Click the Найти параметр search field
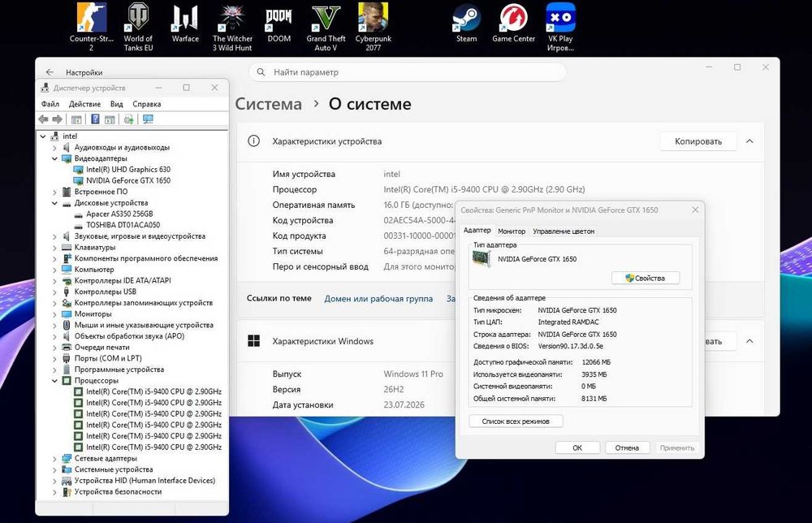This screenshot has height=523, width=812. click(408, 72)
